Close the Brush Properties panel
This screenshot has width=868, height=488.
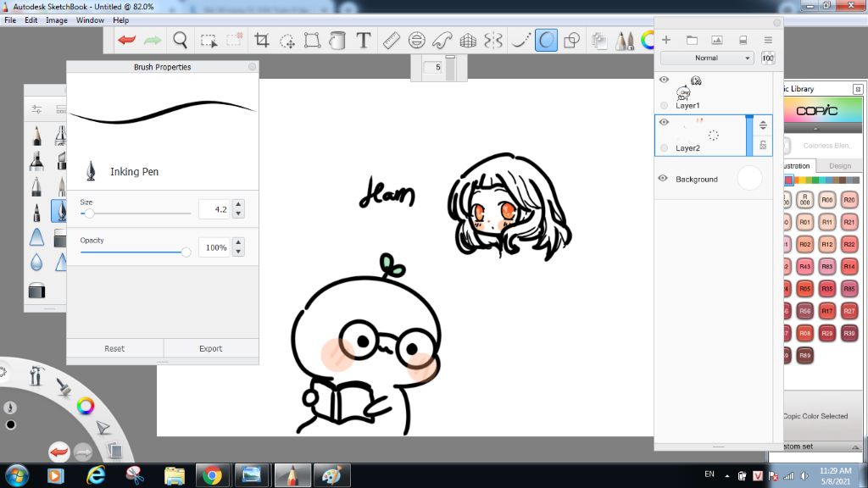[252, 66]
